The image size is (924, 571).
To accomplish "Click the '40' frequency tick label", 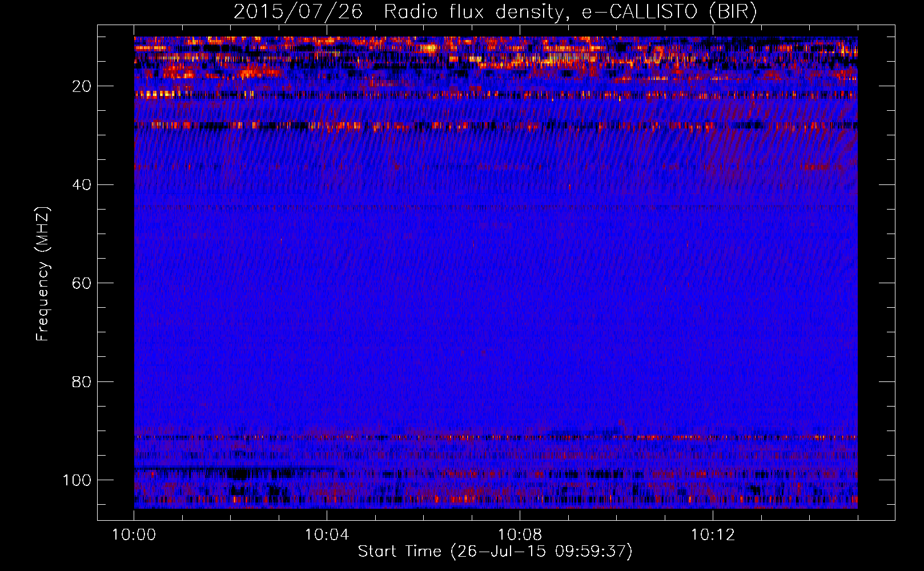I will pyautogui.click(x=82, y=185).
